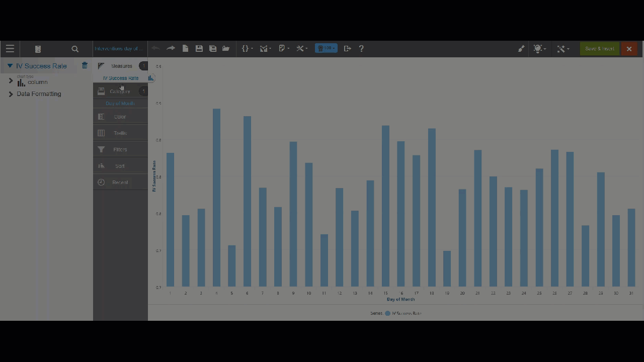Collapse the IV Success Rate tree header
The width and height of the screenshot is (644, 362).
(x=10, y=66)
